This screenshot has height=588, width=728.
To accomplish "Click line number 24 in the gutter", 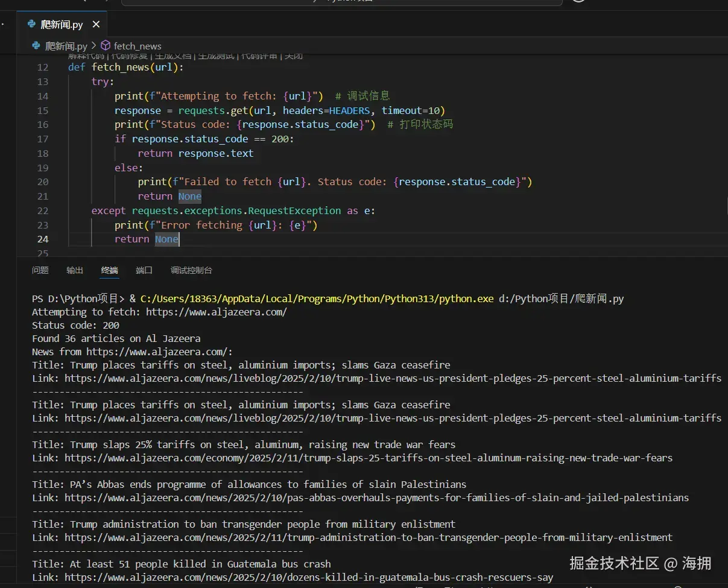I will coord(42,239).
